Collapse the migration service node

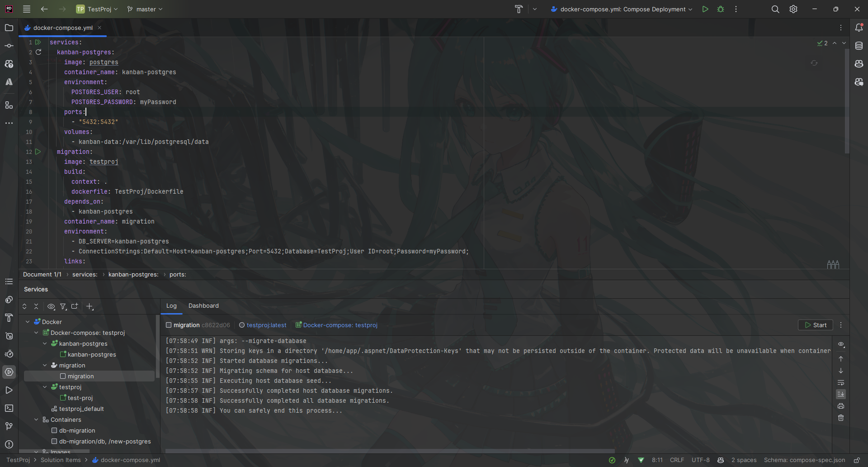(45, 365)
